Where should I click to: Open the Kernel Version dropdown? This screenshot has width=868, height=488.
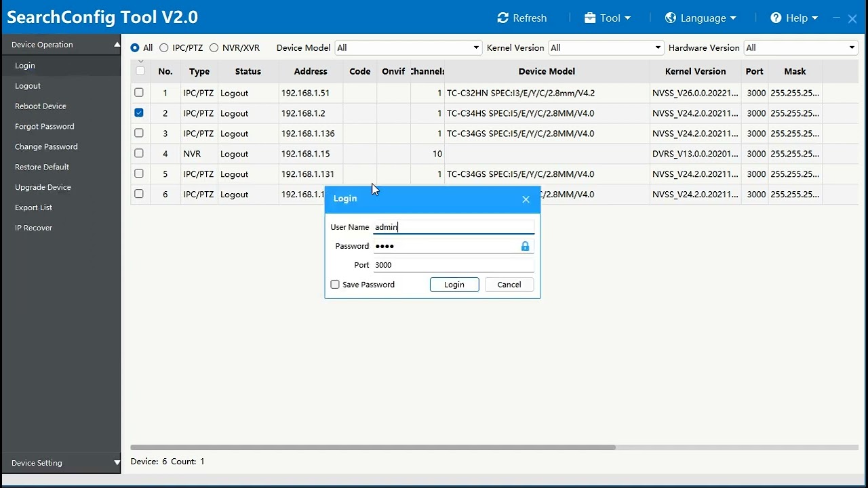606,47
